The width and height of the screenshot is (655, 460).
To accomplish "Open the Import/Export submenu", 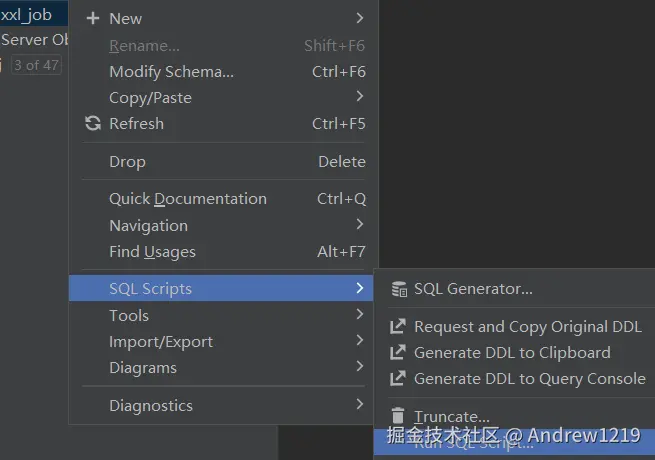I will coord(161,341).
